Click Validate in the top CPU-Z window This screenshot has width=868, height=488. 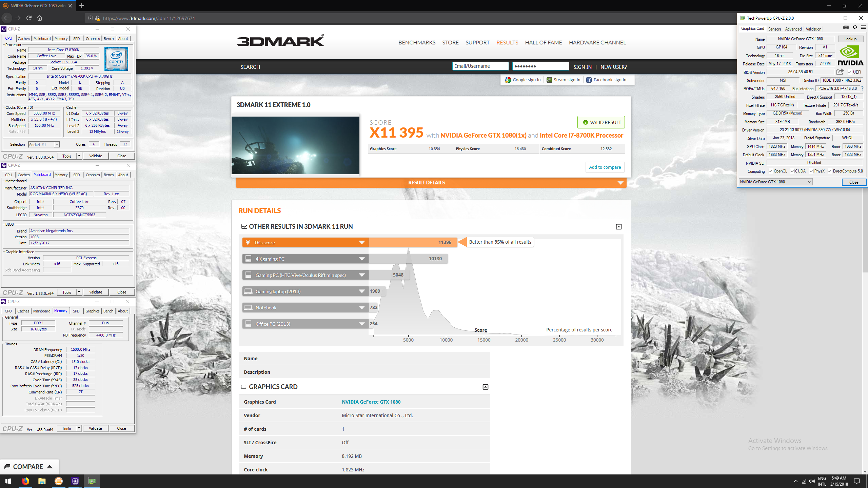click(96, 156)
